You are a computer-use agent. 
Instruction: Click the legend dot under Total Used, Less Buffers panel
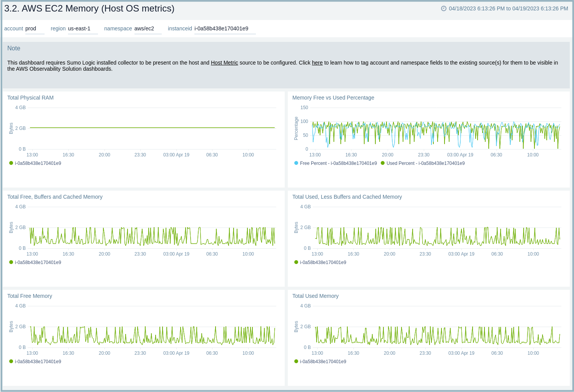295,262
